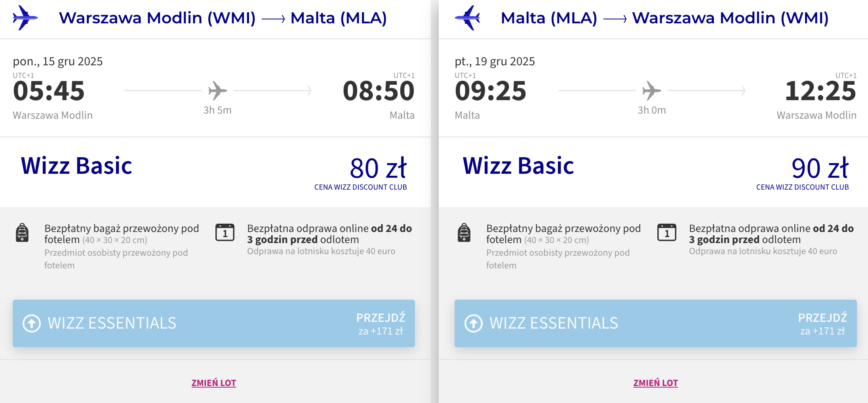Select the 80 zł Wizz Basic price
This screenshot has height=403, width=868.
378,168
